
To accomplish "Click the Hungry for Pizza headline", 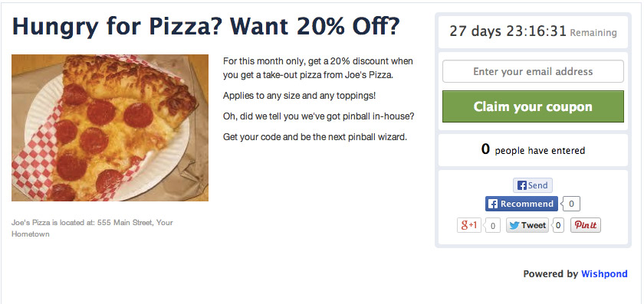I will click(205, 26).
